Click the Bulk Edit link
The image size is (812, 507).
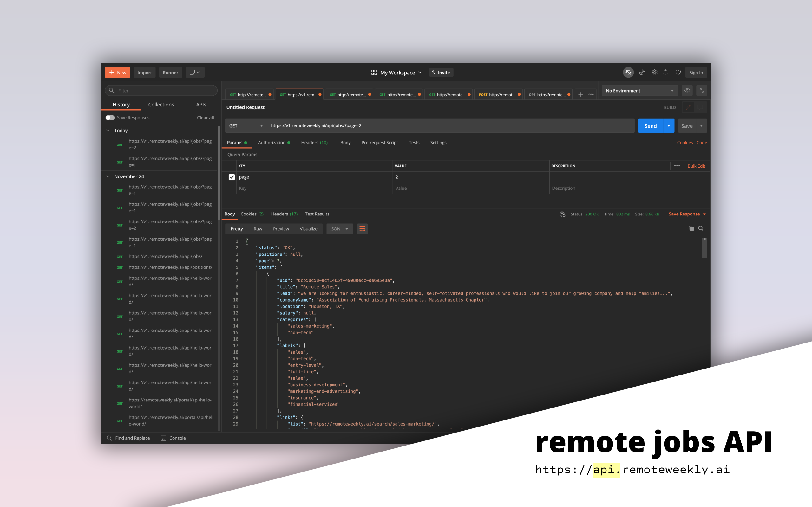[x=696, y=166]
